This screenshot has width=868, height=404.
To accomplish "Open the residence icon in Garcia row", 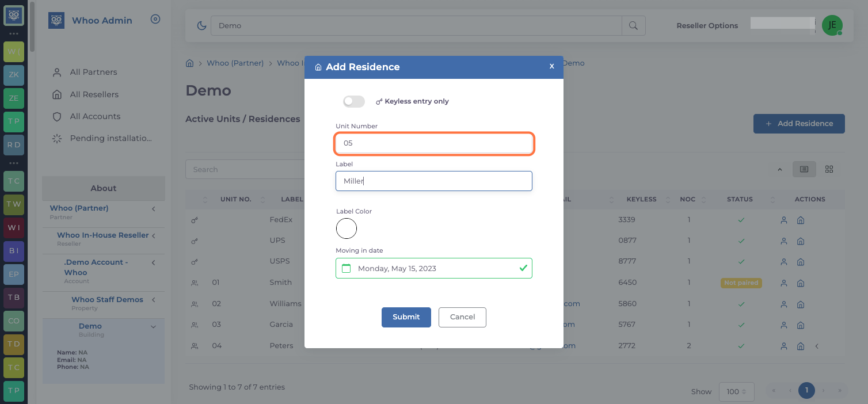I will pyautogui.click(x=800, y=325).
